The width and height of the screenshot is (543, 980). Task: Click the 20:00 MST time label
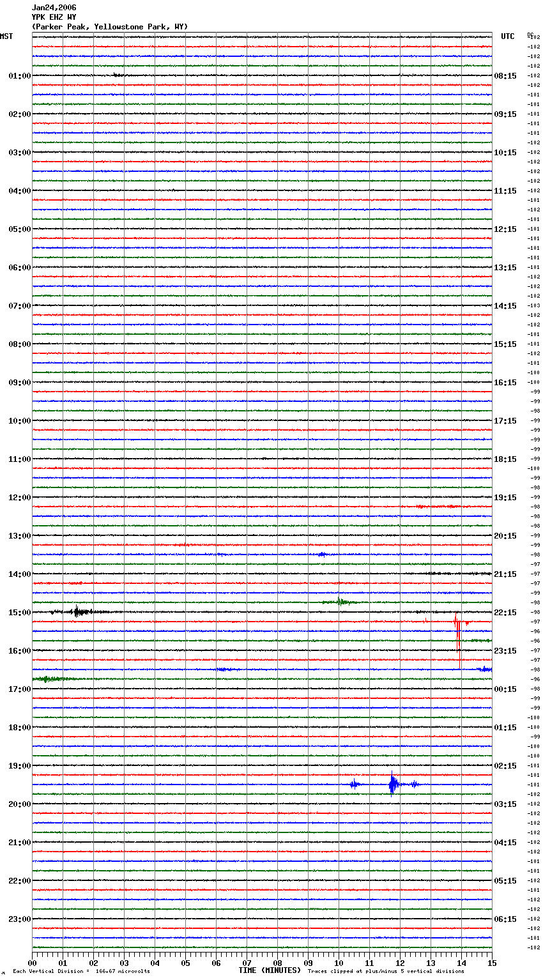pos(19,804)
